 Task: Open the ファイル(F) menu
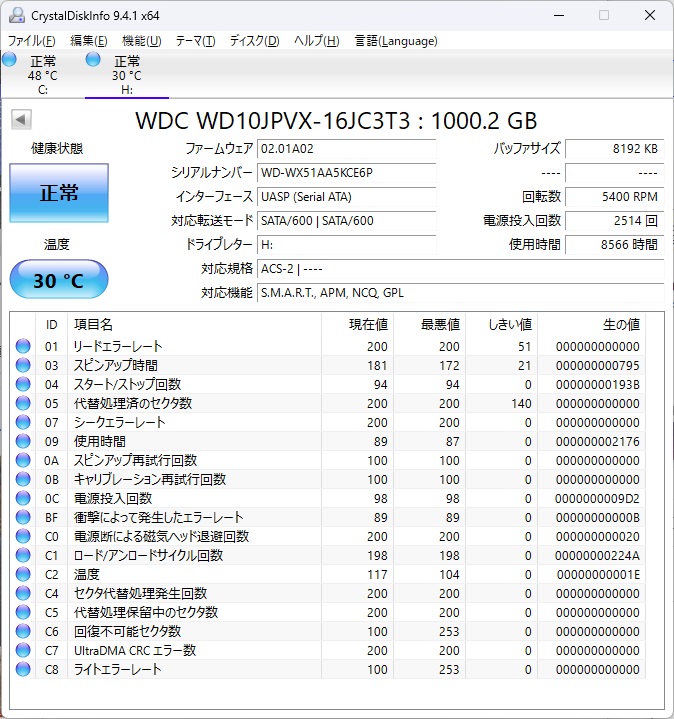32,41
